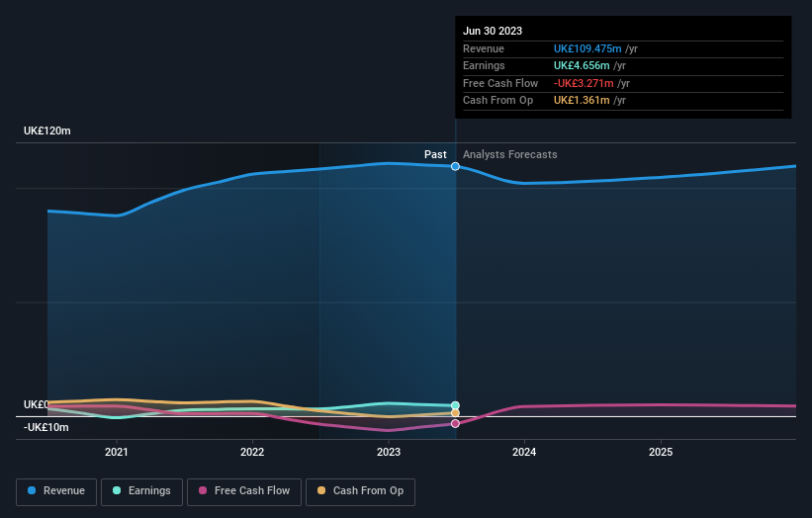The width and height of the screenshot is (812, 518).
Task: Click the pink Free Cash Flow data point
Action: point(455,423)
